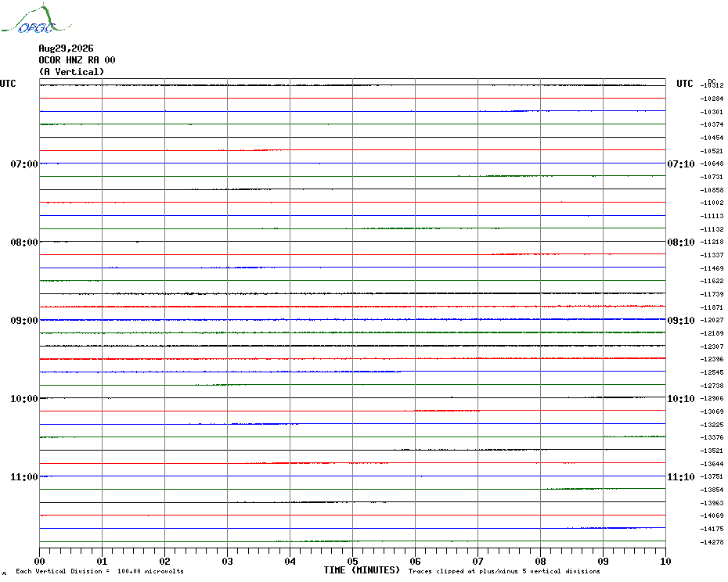Image resolution: width=728 pixels, height=582 pixels.
Task: Click the 01 minute axis label
Action: [102, 561]
